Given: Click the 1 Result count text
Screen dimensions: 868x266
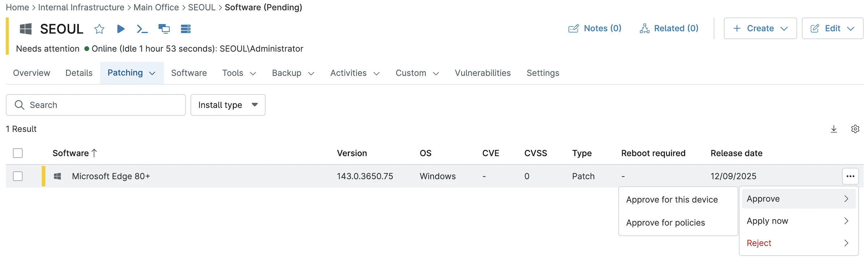Looking at the screenshot, I should [x=21, y=129].
